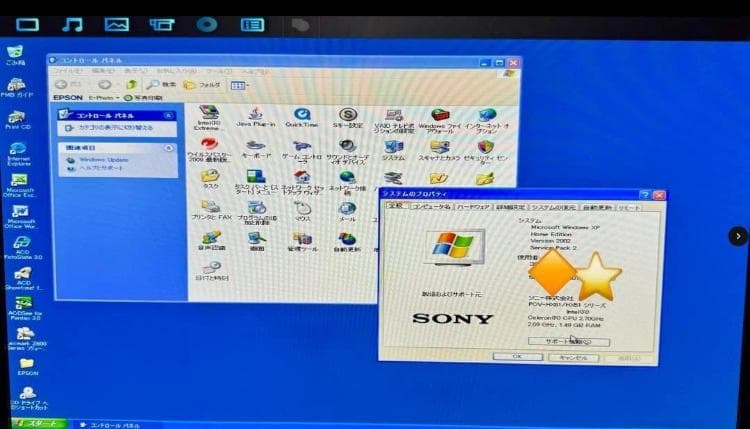Open ネットワーク セットアップ ウィザード icon
This screenshot has height=429, width=750.
302,182
